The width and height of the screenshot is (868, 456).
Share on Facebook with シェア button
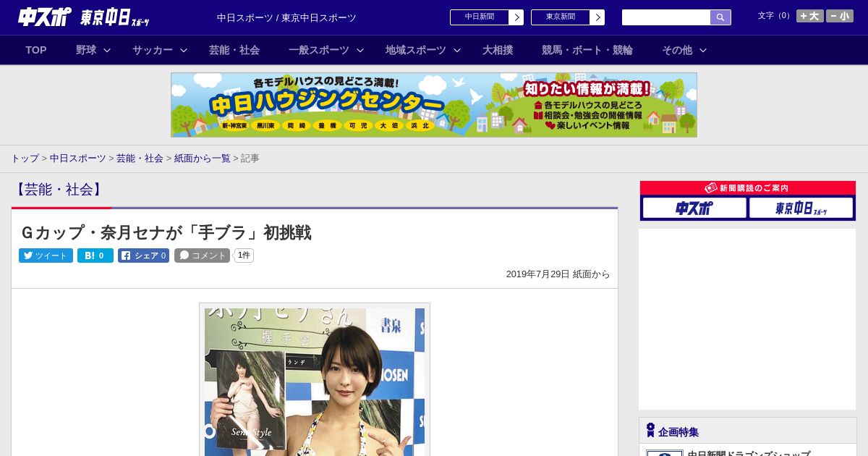pyautogui.click(x=143, y=256)
